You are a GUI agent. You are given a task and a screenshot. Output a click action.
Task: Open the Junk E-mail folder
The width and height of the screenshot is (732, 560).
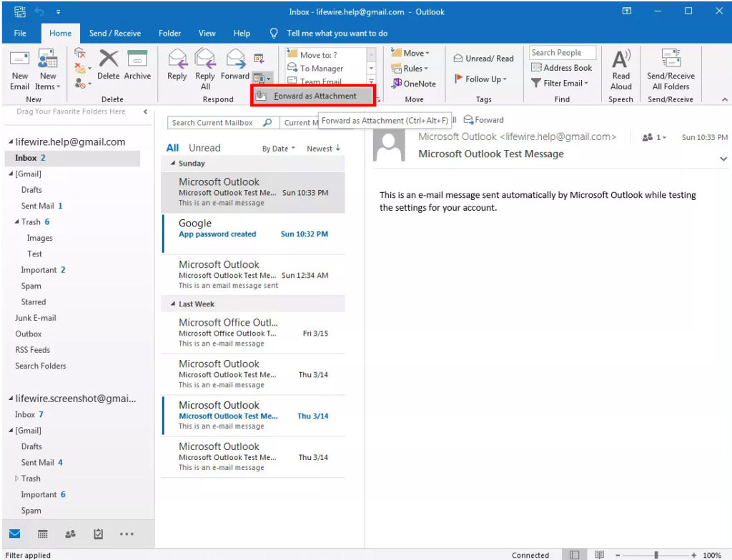tap(36, 318)
